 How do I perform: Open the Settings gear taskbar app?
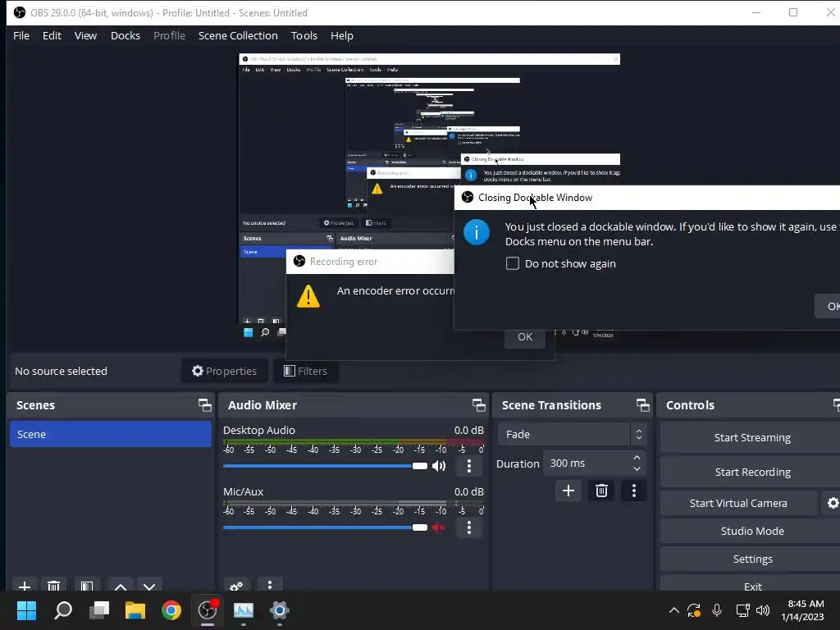tap(279, 609)
